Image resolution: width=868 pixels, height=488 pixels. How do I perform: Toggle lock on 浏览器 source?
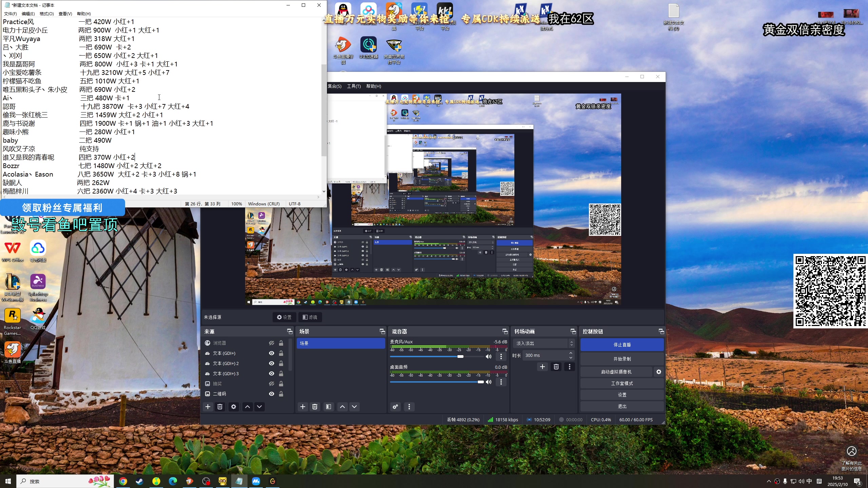click(x=281, y=343)
